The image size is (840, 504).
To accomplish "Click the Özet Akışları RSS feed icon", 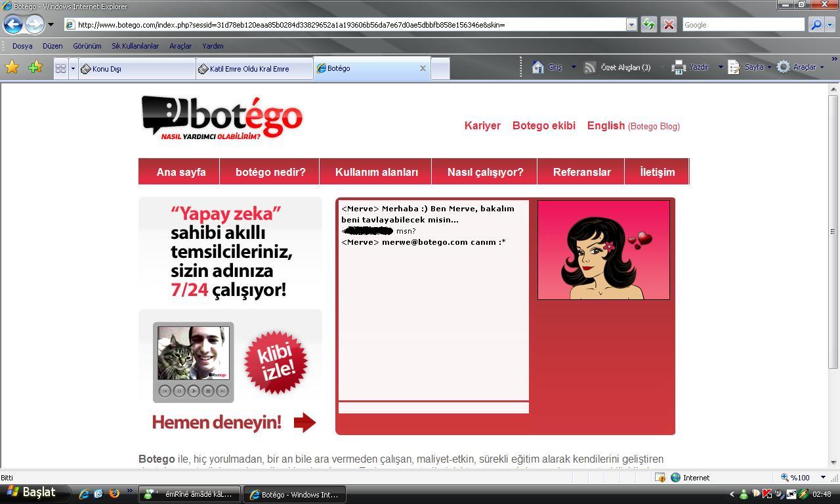I will click(590, 67).
